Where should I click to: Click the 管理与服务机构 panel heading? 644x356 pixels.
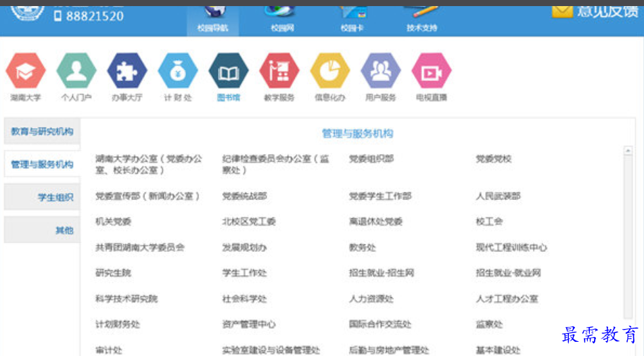point(357,134)
